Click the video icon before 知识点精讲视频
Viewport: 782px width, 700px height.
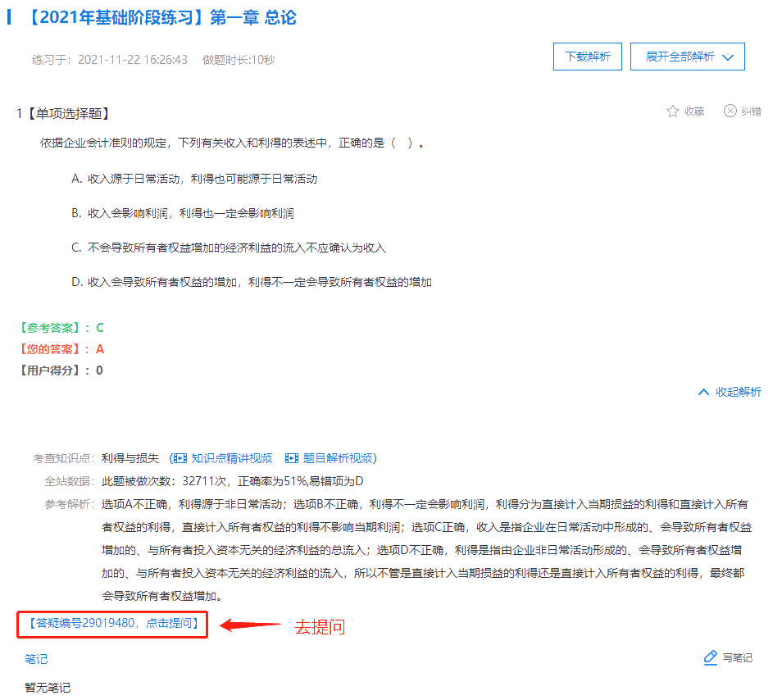pyautogui.click(x=180, y=458)
